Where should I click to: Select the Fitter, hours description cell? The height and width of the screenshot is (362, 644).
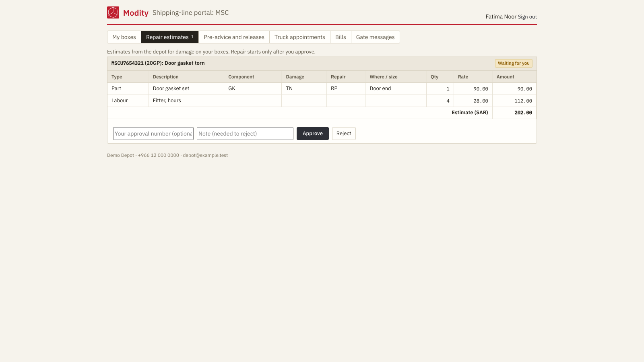click(186, 101)
